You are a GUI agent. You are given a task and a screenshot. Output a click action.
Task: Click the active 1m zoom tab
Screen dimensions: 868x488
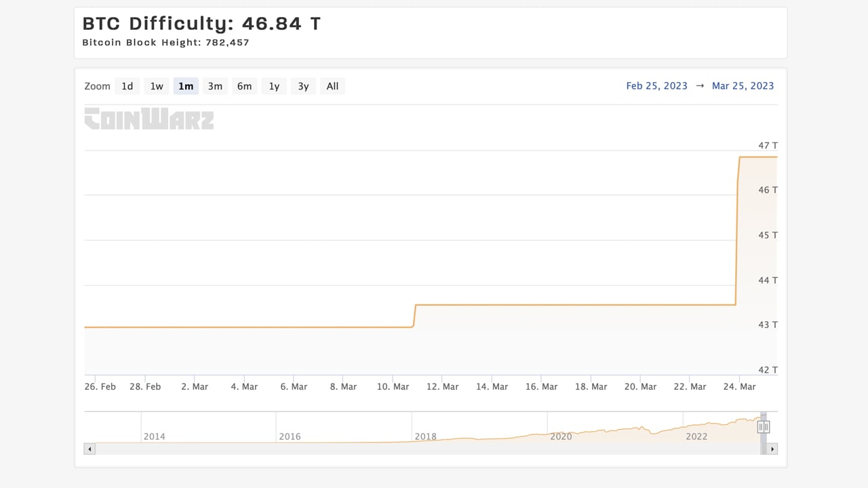tap(185, 86)
